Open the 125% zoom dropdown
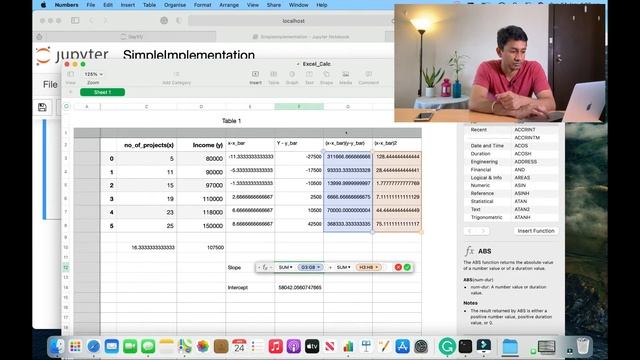The image size is (640, 360). pos(93,74)
